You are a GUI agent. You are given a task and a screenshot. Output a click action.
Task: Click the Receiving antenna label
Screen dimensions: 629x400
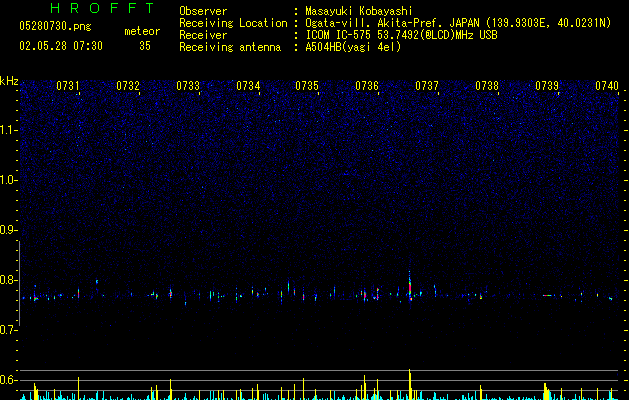[230, 47]
